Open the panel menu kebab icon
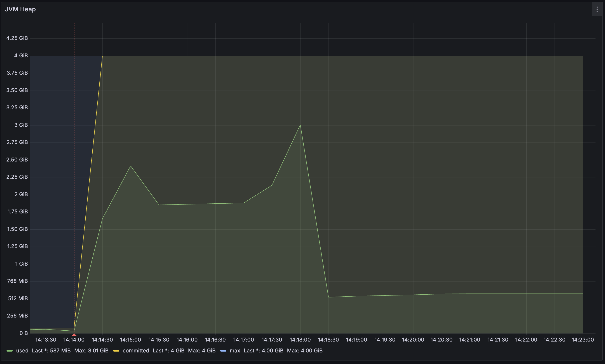605x364 pixels. click(x=597, y=9)
